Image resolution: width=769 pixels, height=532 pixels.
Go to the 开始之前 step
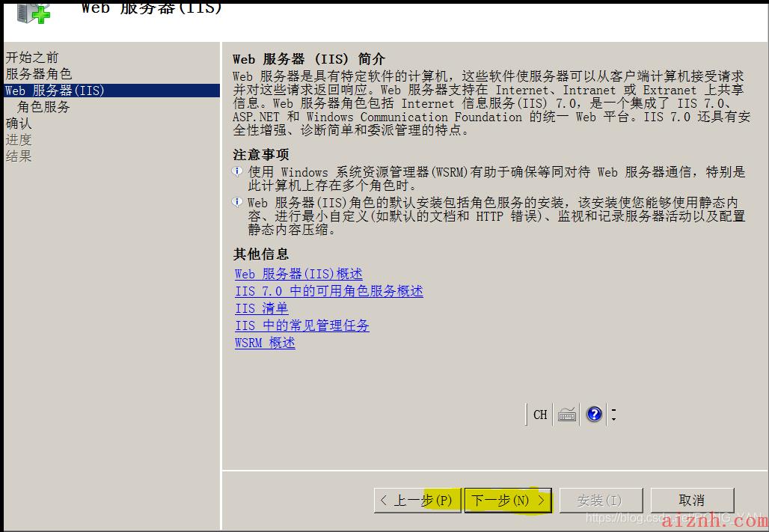[32, 58]
